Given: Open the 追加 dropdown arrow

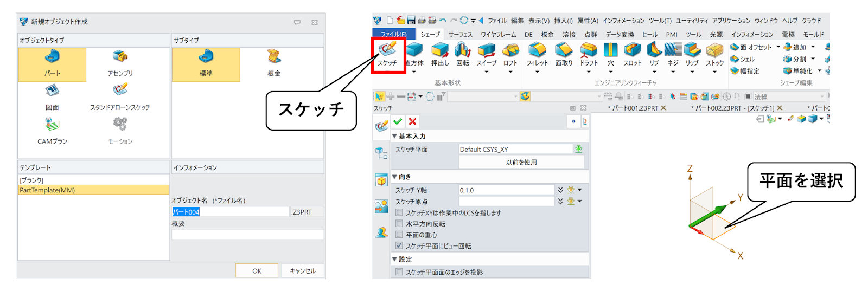Looking at the screenshot, I should 813,47.
